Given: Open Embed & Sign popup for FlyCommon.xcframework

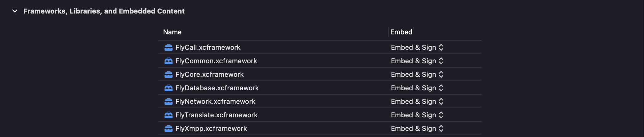Looking at the screenshot, I should point(417,61).
